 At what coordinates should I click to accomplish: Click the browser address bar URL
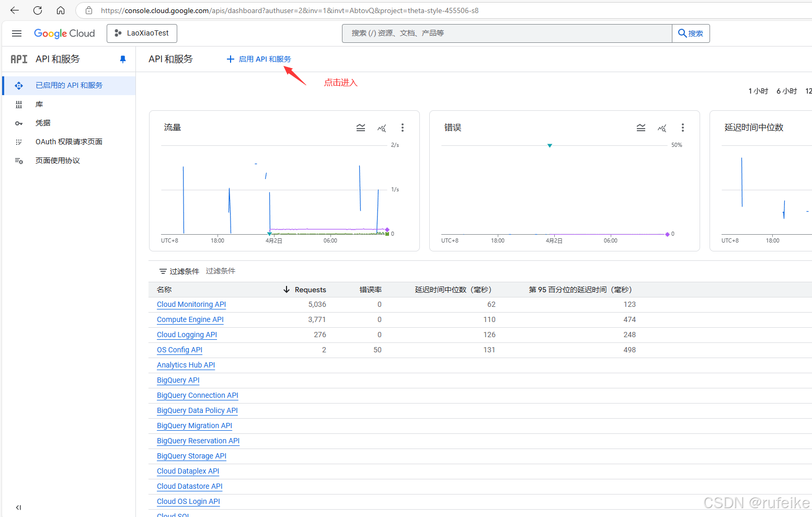tap(290, 10)
